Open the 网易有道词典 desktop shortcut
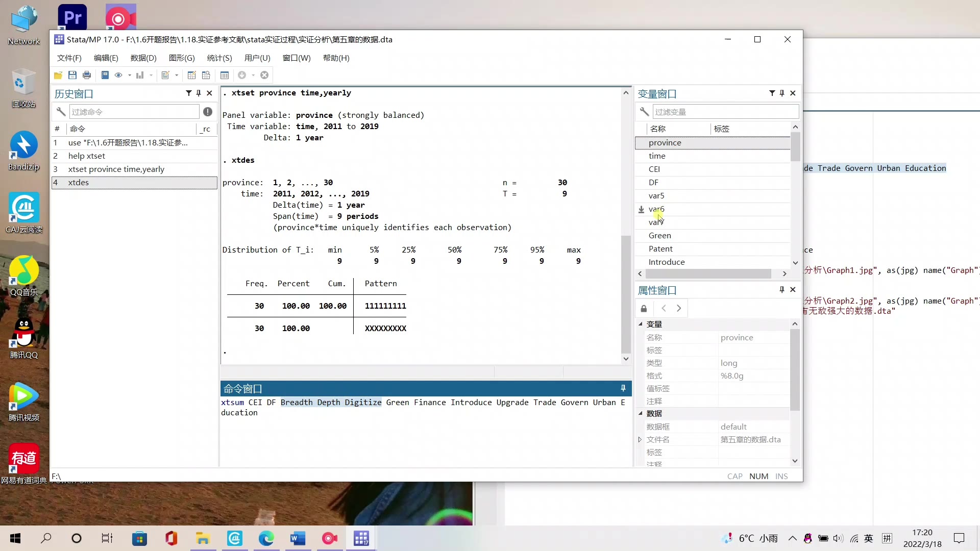Screen dimensions: 980x551 pyautogui.click(x=24, y=464)
